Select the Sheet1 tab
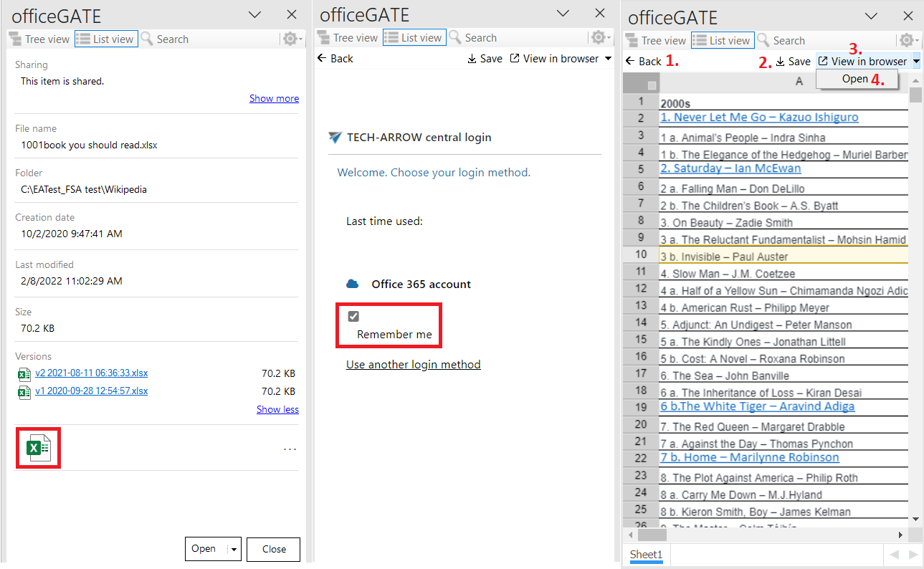The width and height of the screenshot is (924, 569). click(646, 555)
